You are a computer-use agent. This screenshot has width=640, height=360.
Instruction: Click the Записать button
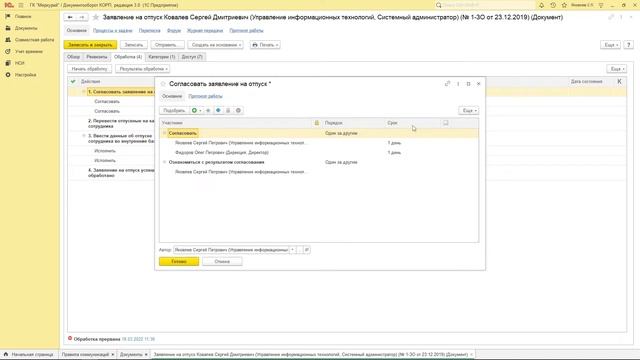[x=134, y=45]
